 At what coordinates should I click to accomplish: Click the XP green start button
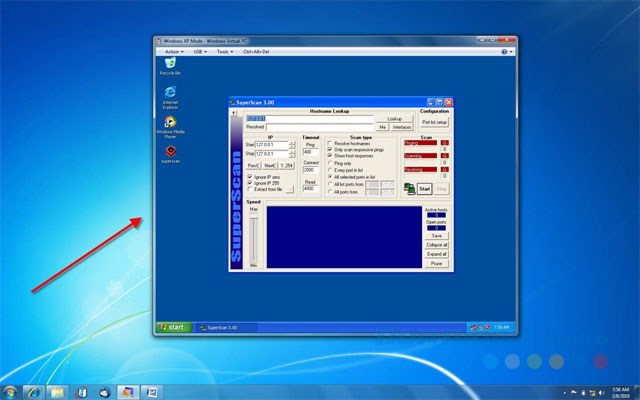[174, 327]
